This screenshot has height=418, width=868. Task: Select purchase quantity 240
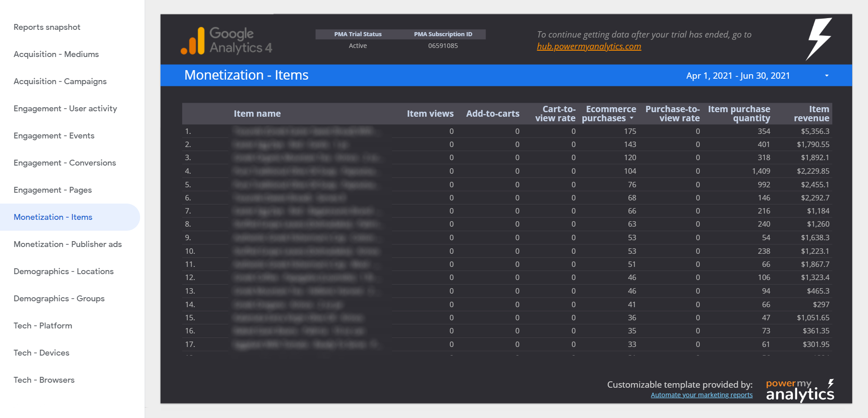point(764,224)
